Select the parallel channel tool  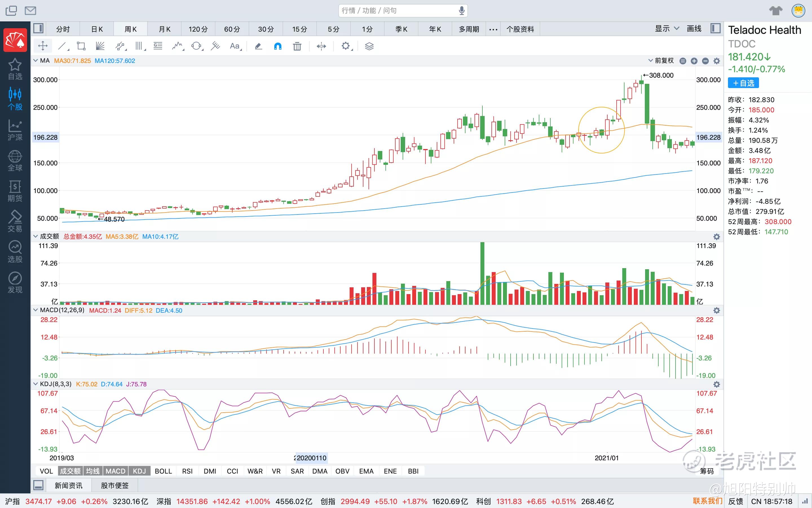tap(120, 46)
